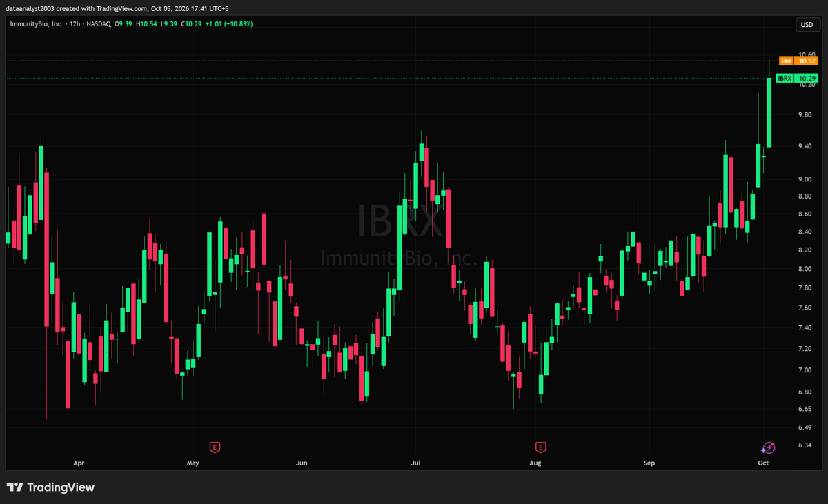Click the 6.34 price axis label
828x504 pixels.
click(x=805, y=445)
